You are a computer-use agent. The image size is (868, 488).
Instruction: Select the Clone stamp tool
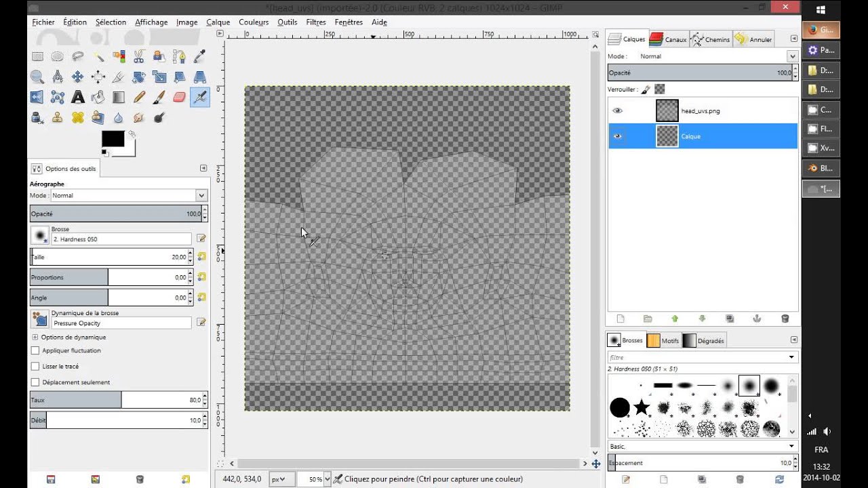coord(57,117)
